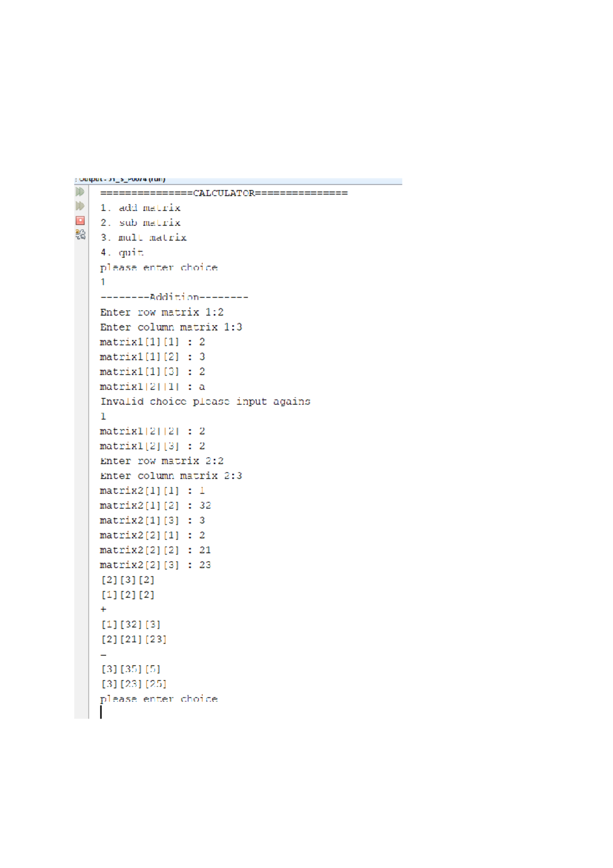Click the 'matrix1[1][1] : 2' line
The height and width of the screenshot is (868, 613).
(x=152, y=342)
